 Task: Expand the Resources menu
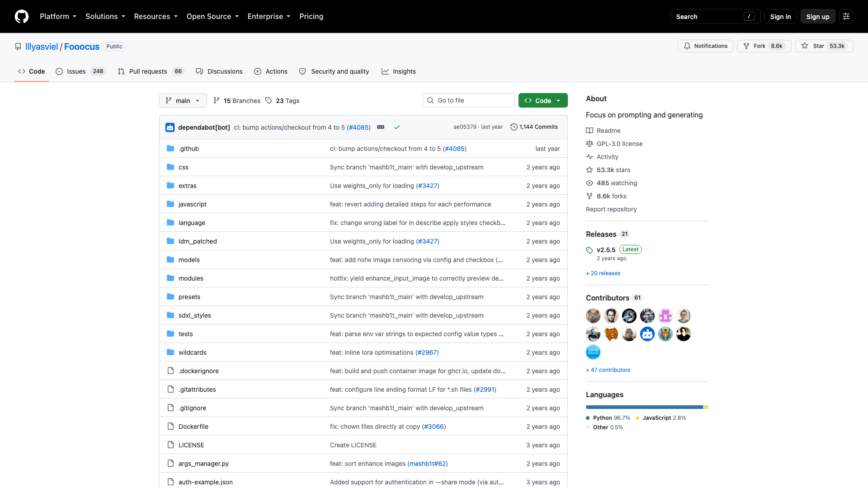(156, 16)
